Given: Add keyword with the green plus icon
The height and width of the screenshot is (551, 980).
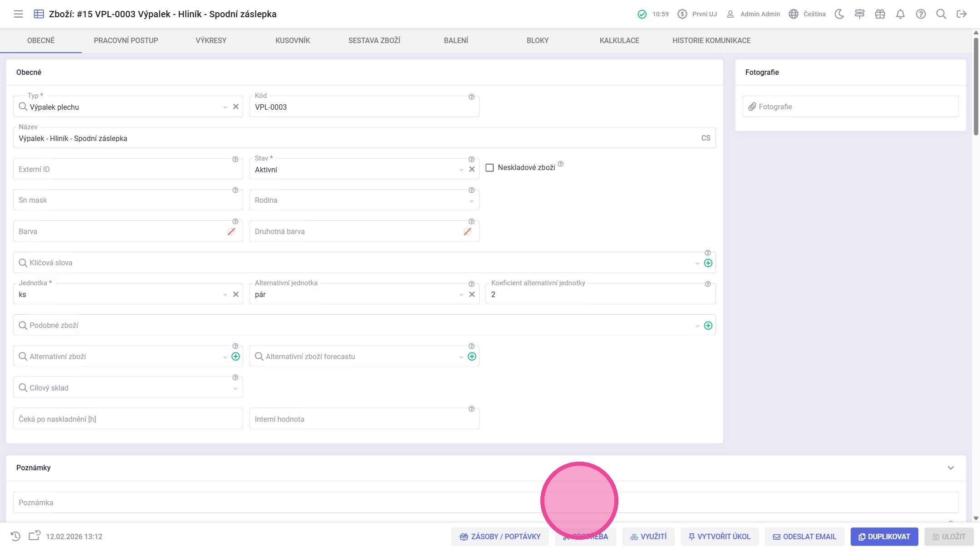Looking at the screenshot, I should pos(708,263).
